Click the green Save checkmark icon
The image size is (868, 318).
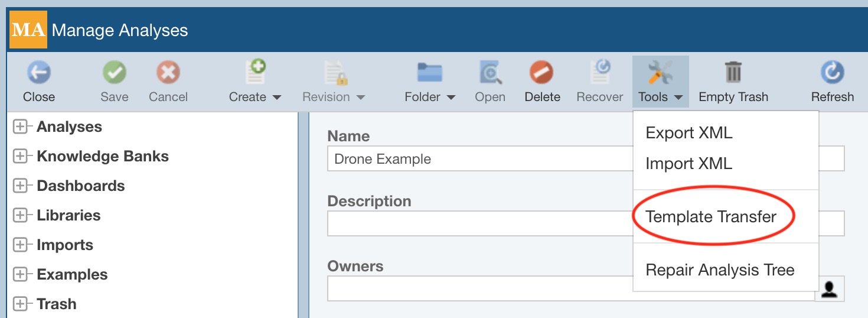114,73
